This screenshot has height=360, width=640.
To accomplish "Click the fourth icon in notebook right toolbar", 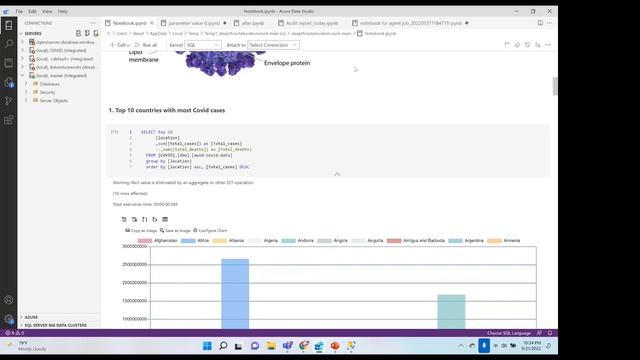I will pos(538,45).
